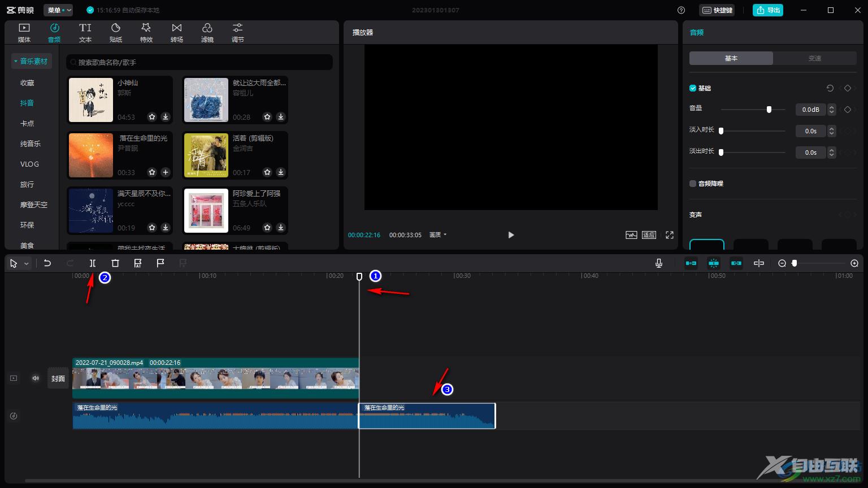Screen dimensions: 868x488
Task: Open the 画质 quality dropdown
Action: click(438, 235)
